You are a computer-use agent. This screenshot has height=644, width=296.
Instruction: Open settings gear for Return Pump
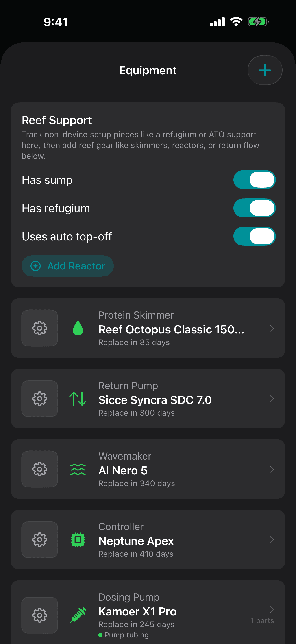tap(40, 399)
